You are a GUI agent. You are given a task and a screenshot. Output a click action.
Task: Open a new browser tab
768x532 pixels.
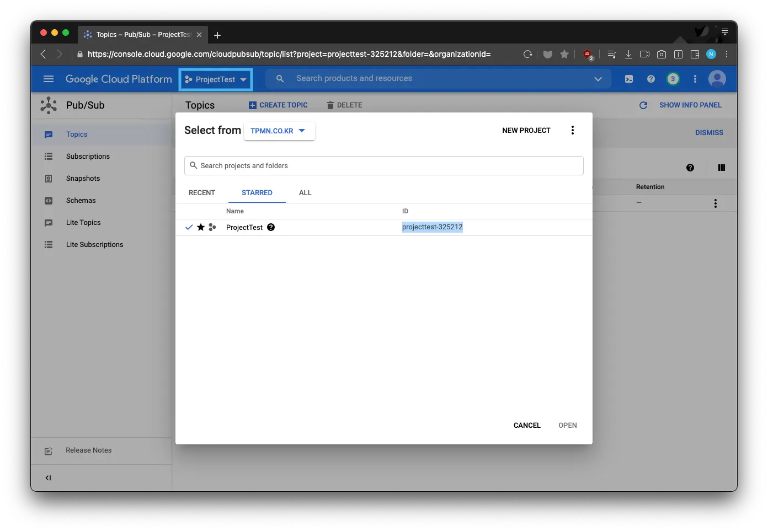tap(217, 35)
